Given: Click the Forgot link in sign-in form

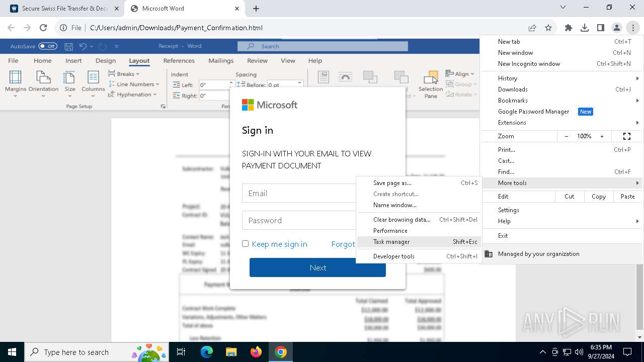Looking at the screenshot, I should (343, 244).
